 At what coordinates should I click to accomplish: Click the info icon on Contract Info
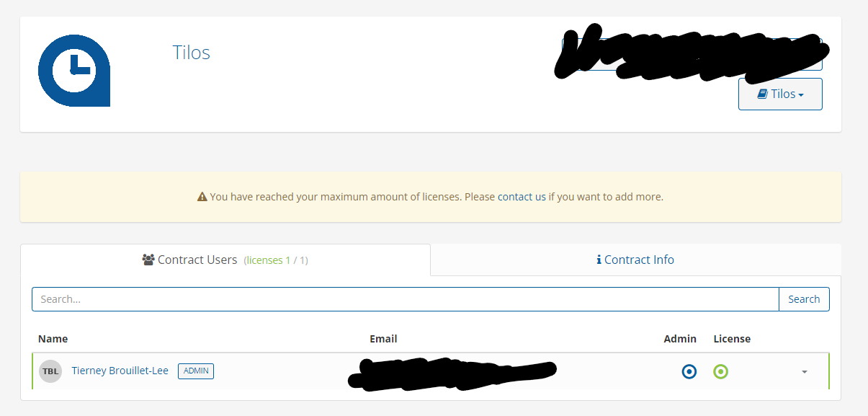click(x=599, y=260)
